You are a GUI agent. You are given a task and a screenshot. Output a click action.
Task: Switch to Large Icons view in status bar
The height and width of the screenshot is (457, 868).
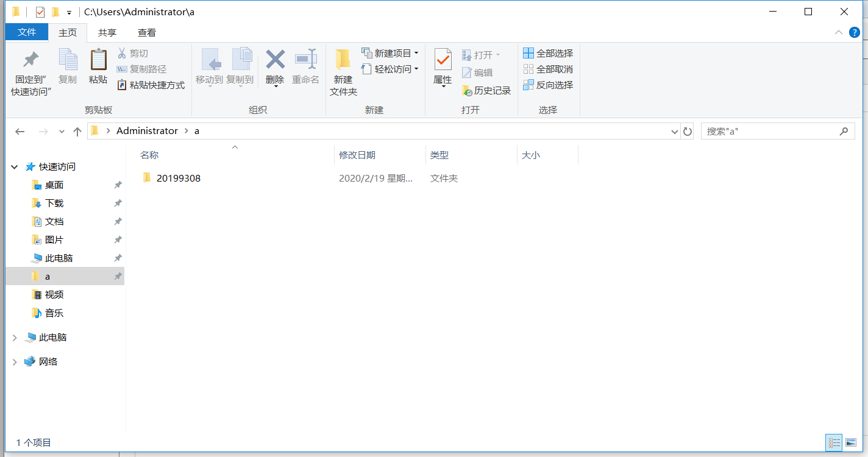point(851,443)
